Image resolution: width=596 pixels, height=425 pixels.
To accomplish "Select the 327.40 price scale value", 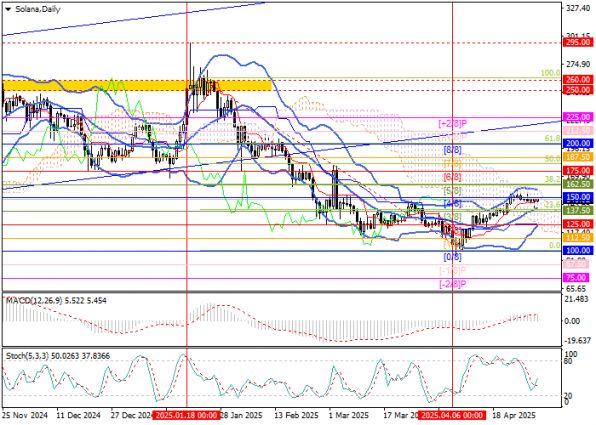I will click(579, 8).
